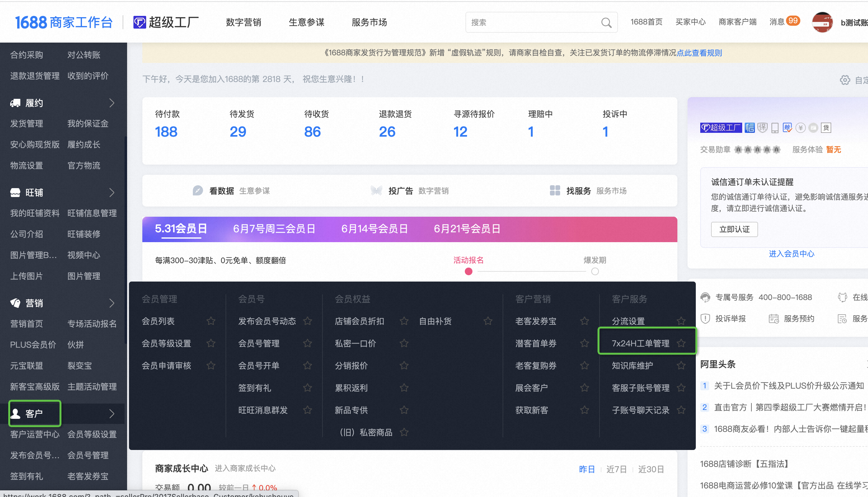Click the 贷 loan badge icon
This screenshot has height=497, width=868.
pyautogui.click(x=826, y=128)
